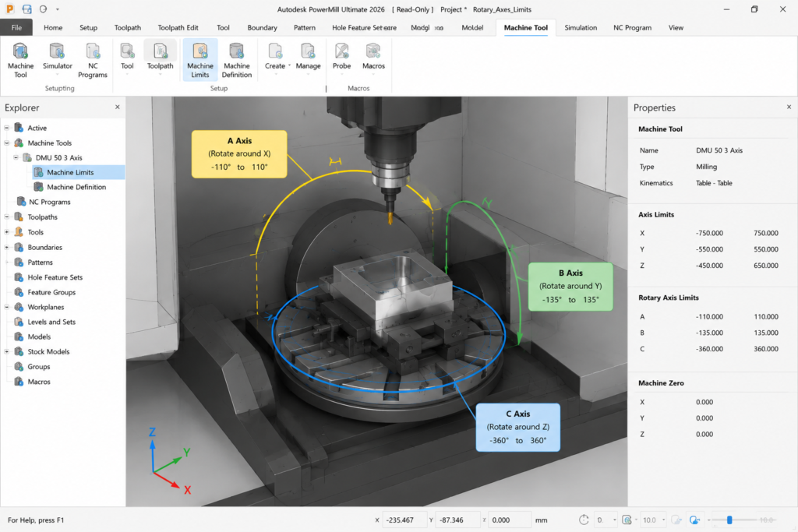This screenshot has height=532, width=798.
Task: Click the Kinematics value Table - Table
Action: (714, 183)
